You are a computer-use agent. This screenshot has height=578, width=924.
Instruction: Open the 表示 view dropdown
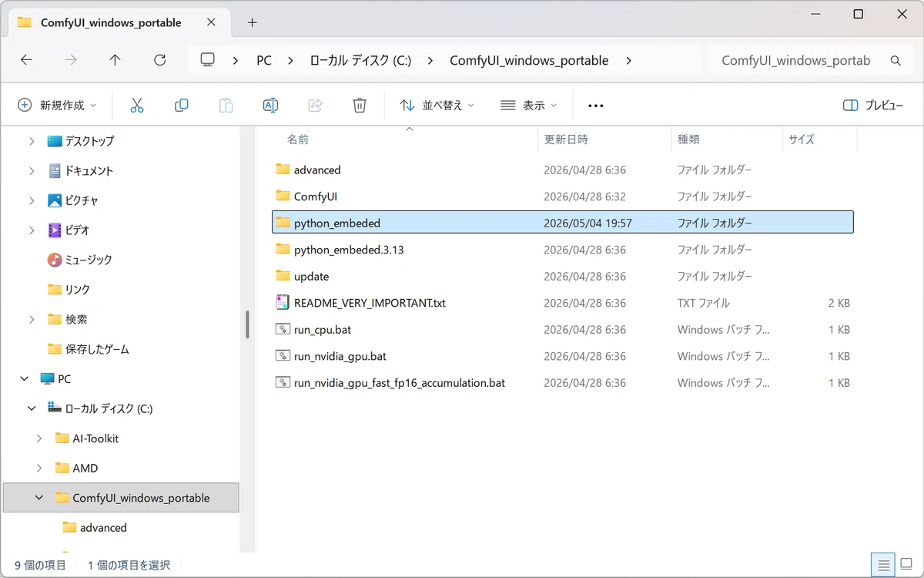pyautogui.click(x=528, y=106)
